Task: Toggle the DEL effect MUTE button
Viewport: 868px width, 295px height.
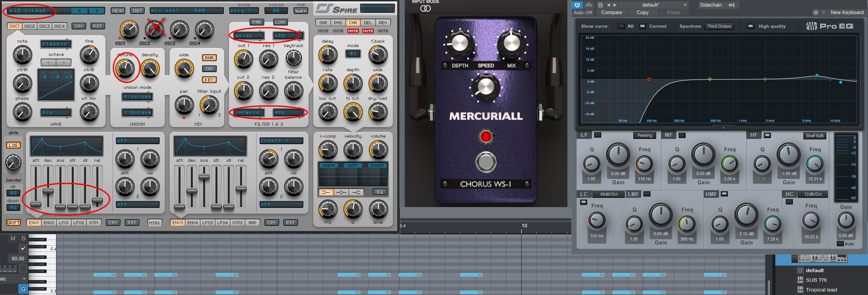Action: 368,31
